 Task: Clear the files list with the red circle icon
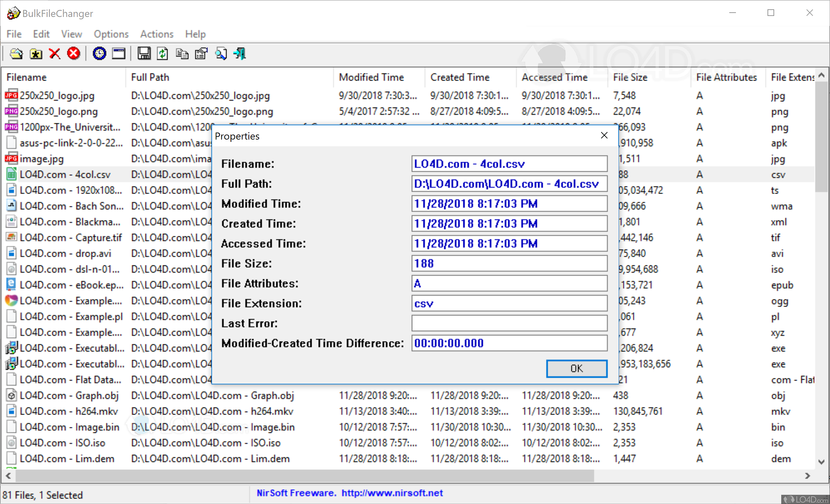coord(73,53)
